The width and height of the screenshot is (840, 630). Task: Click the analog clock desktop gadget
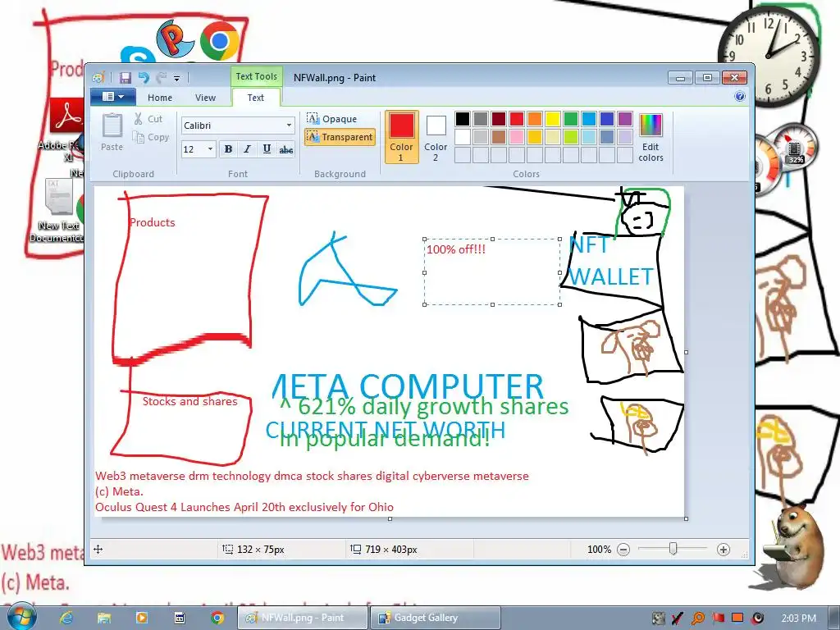pyautogui.click(x=768, y=55)
